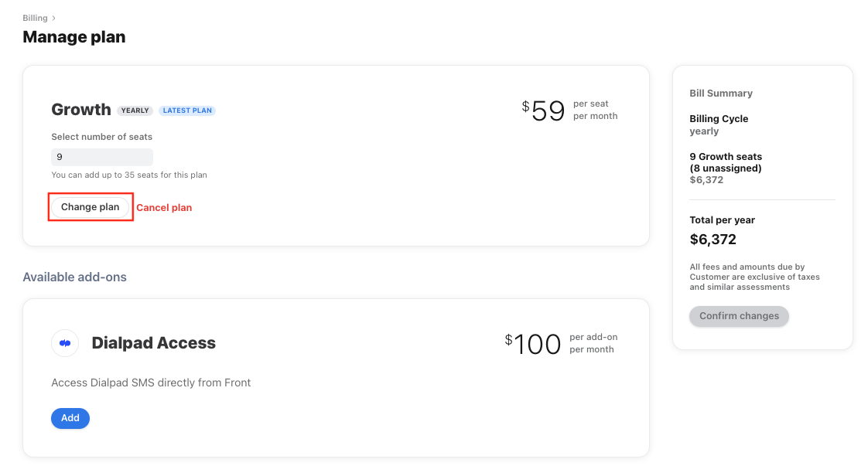
Task: Open the Change plan dialog
Action: 91,206
